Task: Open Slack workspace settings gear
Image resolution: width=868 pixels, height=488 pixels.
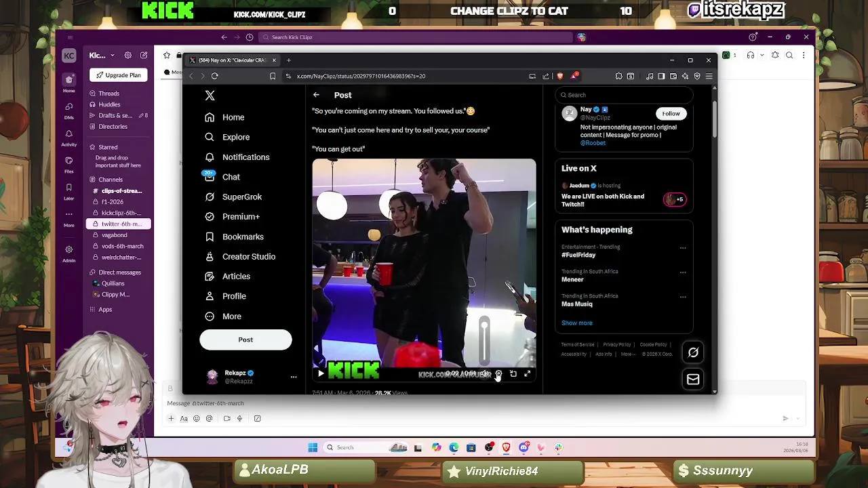Action: click(127, 55)
